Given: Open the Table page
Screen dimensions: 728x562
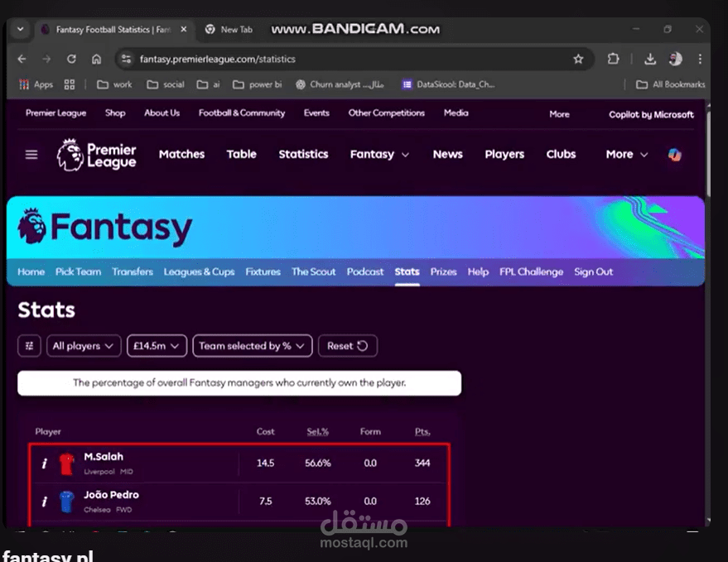Looking at the screenshot, I should tap(242, 154).
